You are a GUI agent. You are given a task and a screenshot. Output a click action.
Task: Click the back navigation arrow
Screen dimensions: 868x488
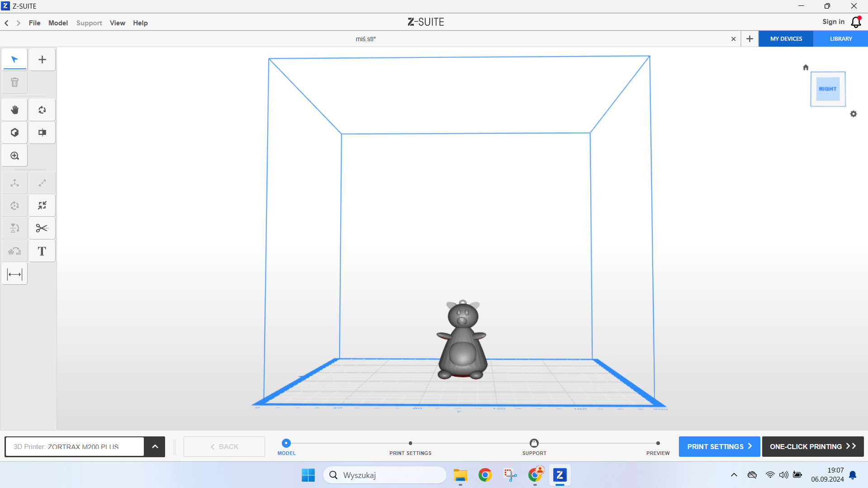click(7, 23)
